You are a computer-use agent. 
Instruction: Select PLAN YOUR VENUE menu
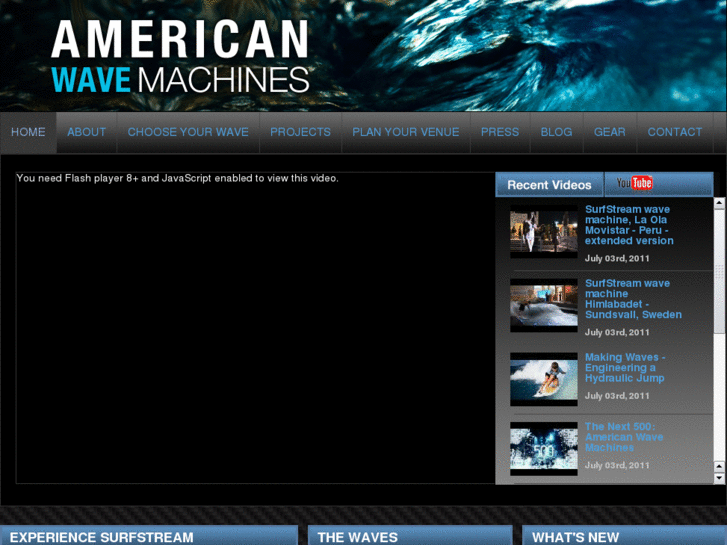[406, 132]
